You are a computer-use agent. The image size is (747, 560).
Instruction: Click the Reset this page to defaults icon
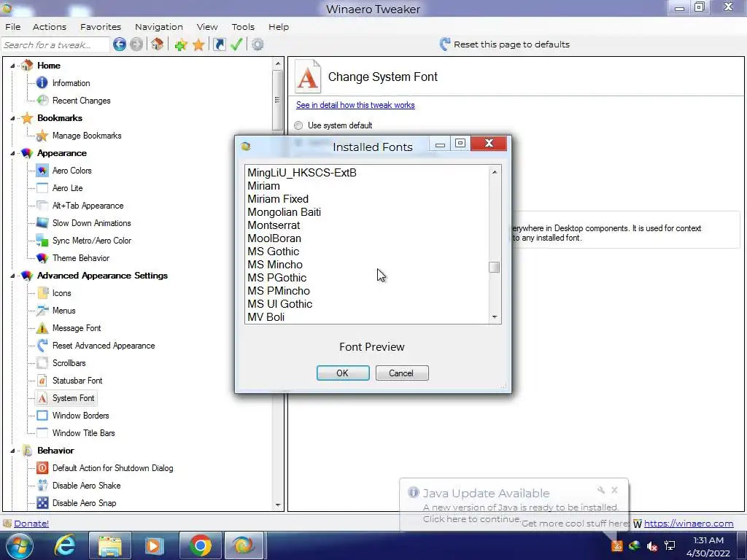pos(445,44)
